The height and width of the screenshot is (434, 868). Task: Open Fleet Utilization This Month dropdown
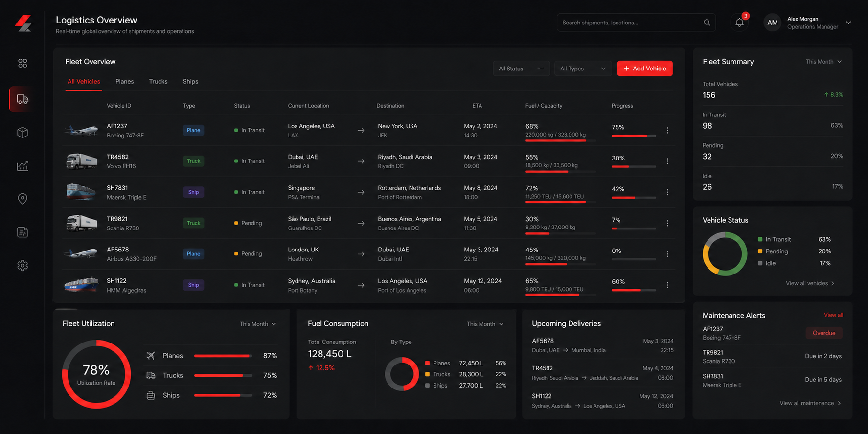[x=258, y=324]
